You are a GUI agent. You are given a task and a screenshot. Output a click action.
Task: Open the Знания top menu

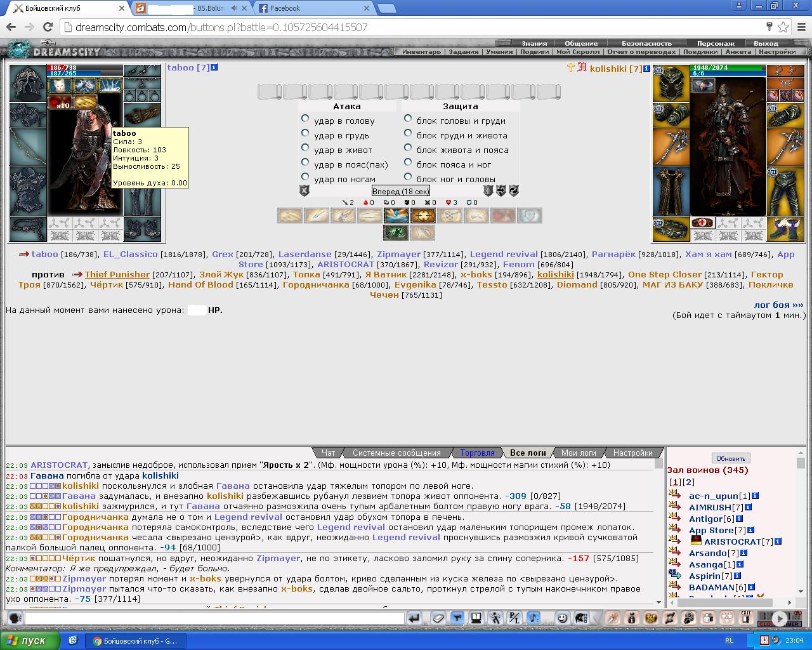click(x=534, y=43)
